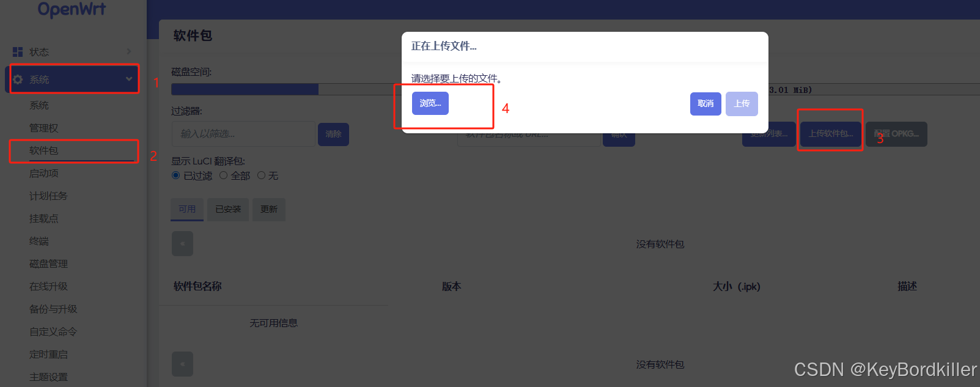Screen dimensions: 980x387
Task: Open 磁盘管理 in the sidebar
Action: [x=49, y=264]
